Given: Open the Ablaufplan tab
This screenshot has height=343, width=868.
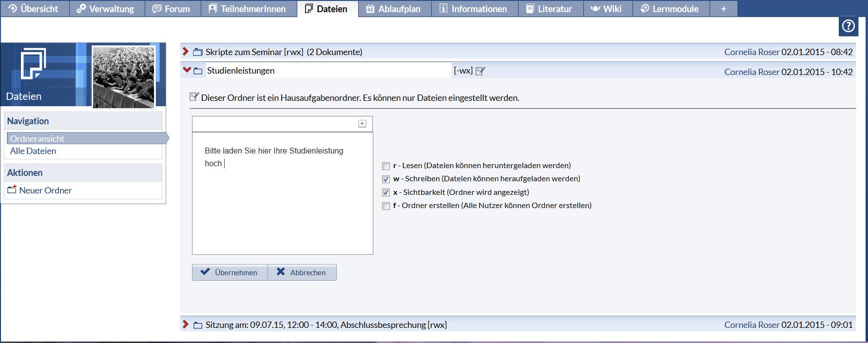Looking at the screenshot, I should (394, 9).
